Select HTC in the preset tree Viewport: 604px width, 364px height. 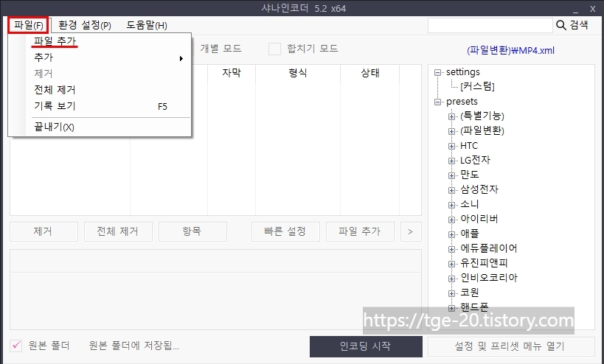pos(469,146)
